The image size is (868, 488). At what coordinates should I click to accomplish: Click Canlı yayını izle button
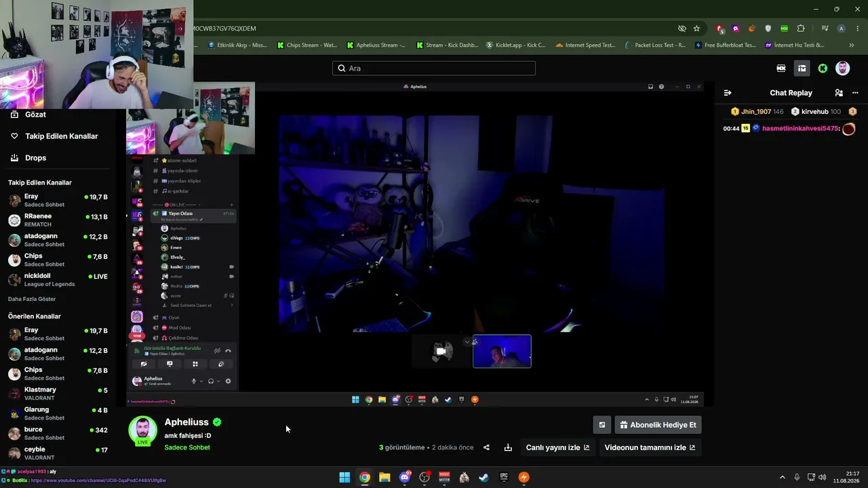pyautogui.click(x=557, y=447)
